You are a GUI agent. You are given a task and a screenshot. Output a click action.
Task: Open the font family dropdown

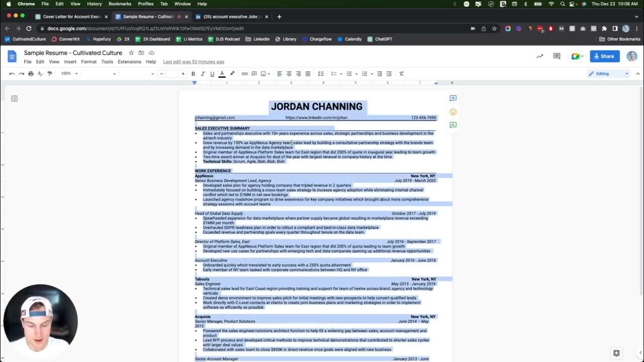(137, 74)
